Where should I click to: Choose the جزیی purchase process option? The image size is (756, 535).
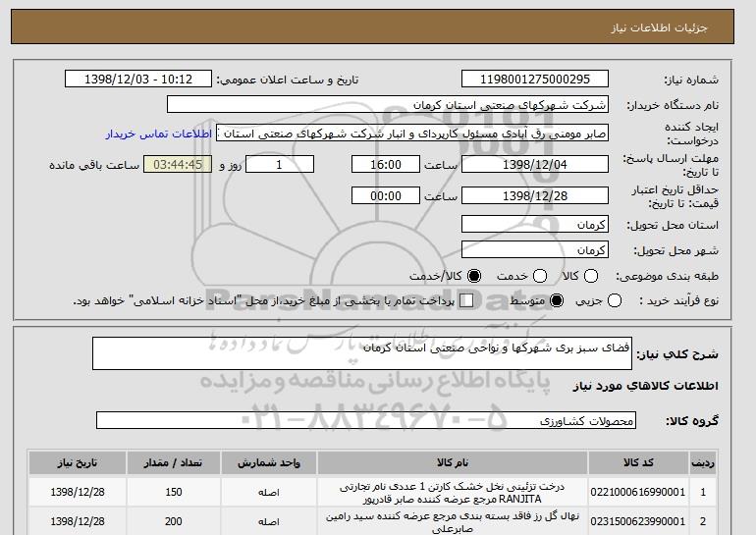615,300
